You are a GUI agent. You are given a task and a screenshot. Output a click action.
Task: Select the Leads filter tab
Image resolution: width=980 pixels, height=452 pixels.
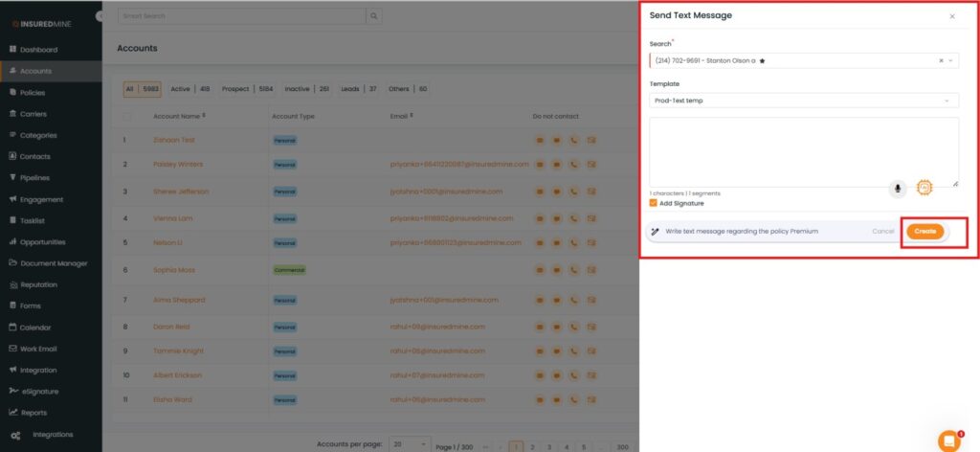(350, 89)
